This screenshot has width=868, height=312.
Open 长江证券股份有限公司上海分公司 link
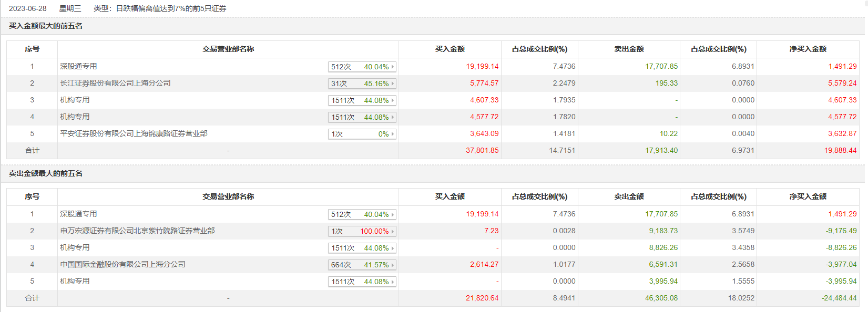tap(115, 83)
